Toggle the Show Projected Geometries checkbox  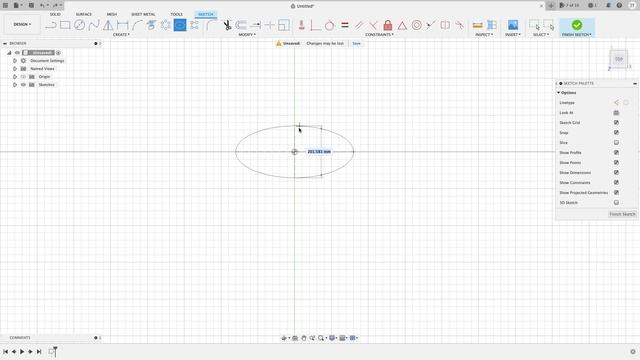click(616, 193)
